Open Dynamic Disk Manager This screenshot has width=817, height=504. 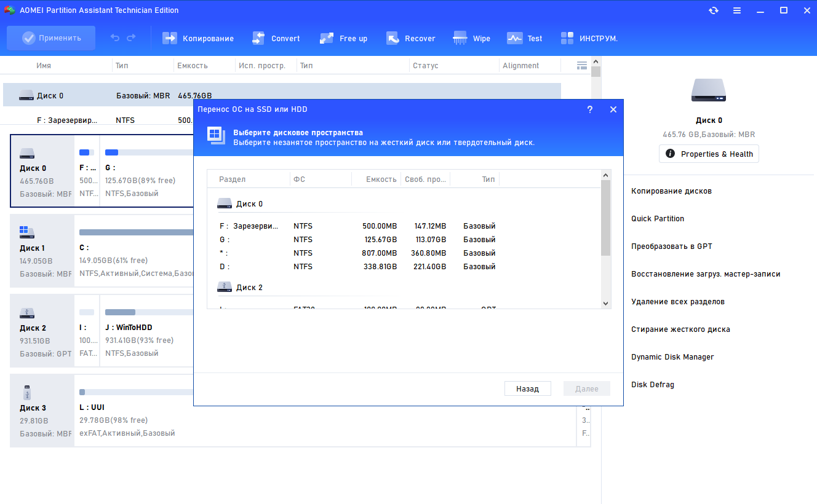(x=672, y=357)
